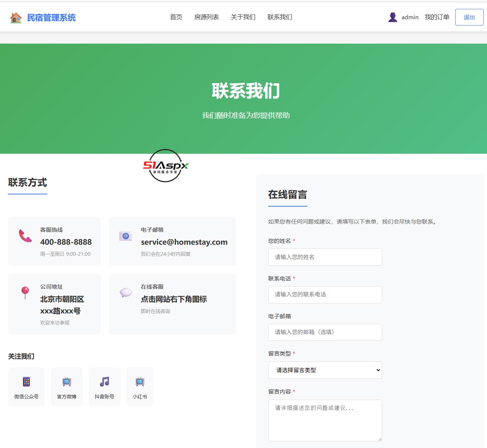Click the 退出 logout button
Viewport: 487px width, 448px height.
coord(469,17)
